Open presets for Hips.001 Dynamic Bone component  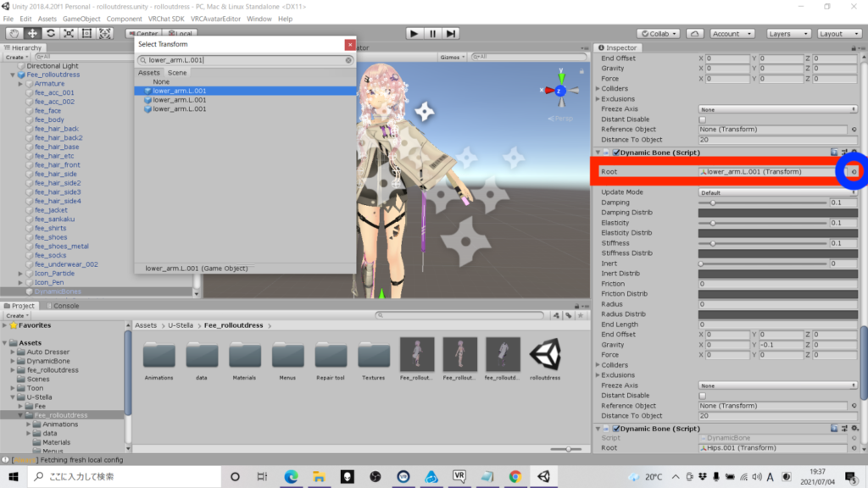[x=845, y=428]
